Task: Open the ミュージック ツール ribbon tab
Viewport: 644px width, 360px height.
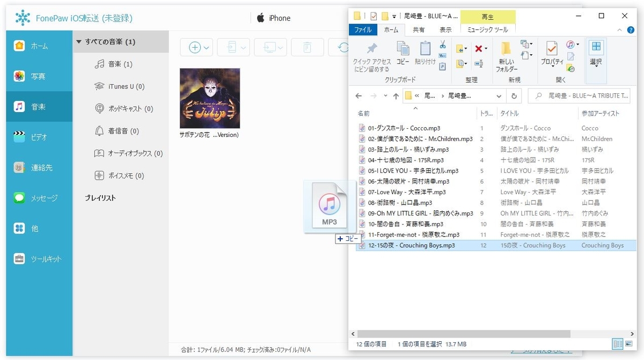Action: point(488,30)
